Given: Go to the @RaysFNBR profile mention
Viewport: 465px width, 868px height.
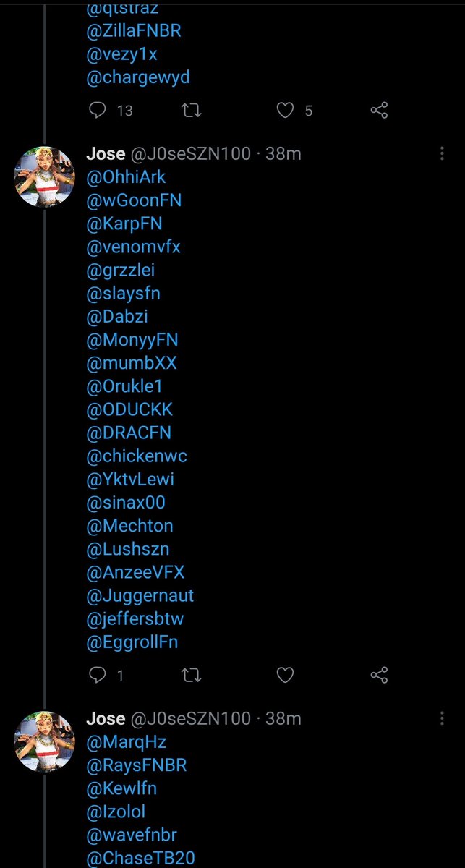Looking at the screenshot, I should point(137,765).
